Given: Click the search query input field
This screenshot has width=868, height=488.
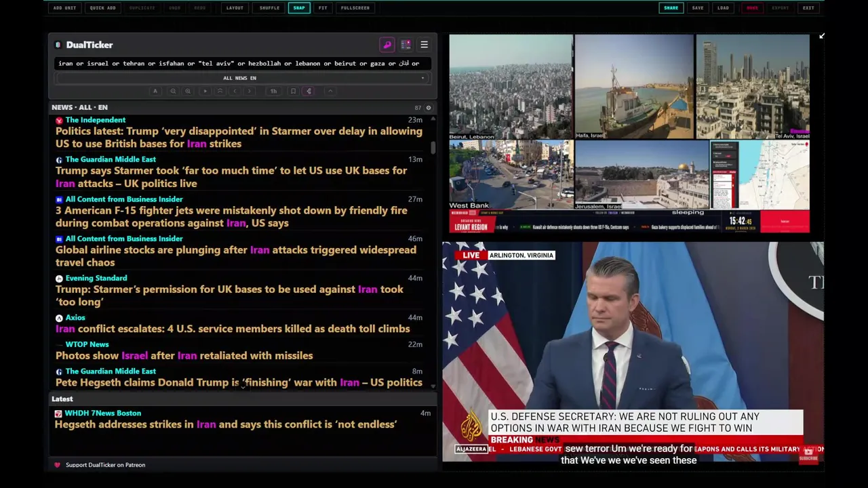Looking at the screenshot, I should click(243, 64).
